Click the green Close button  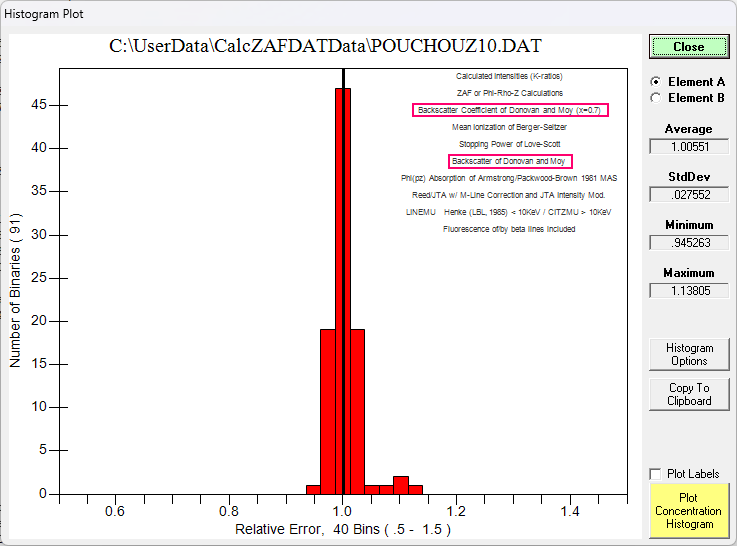(688, 47)
